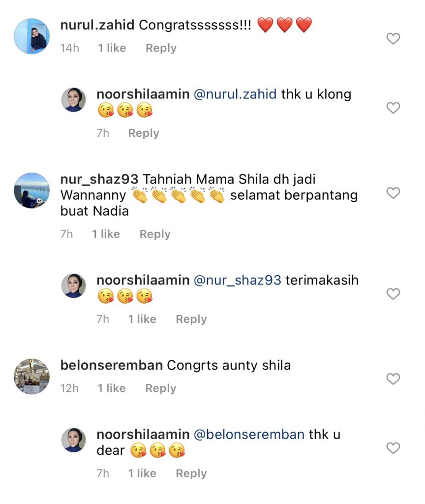
Task: Open the @nurul.zahid mention link
Action: 235,94
